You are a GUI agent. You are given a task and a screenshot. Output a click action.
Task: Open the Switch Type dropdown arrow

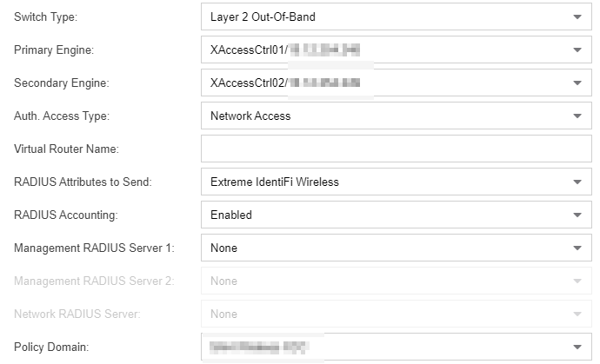pos(577,17)
